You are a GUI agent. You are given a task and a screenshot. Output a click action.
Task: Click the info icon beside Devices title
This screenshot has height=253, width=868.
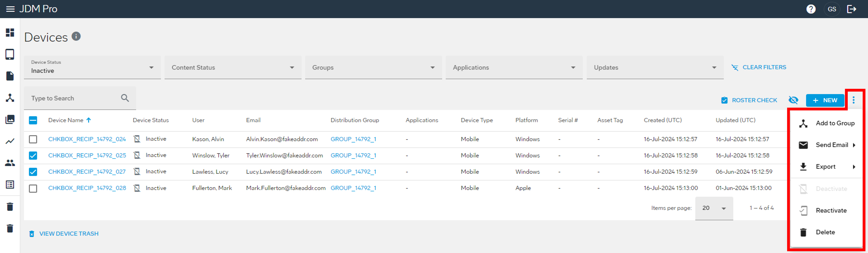click(x=76, y=36)
